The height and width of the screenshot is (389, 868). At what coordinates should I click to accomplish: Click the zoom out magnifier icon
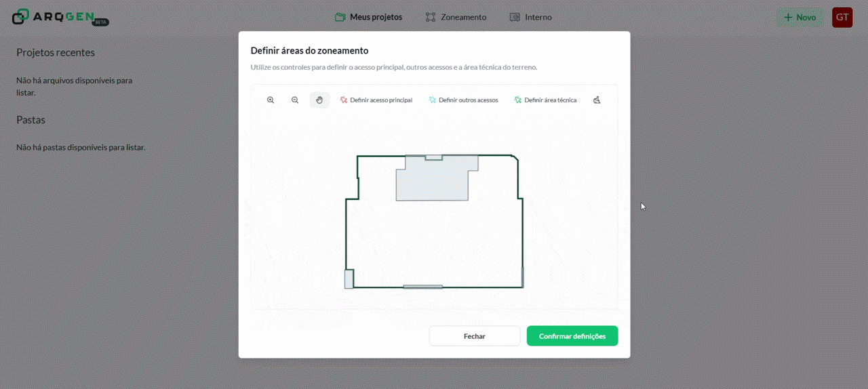click(295, 100)
